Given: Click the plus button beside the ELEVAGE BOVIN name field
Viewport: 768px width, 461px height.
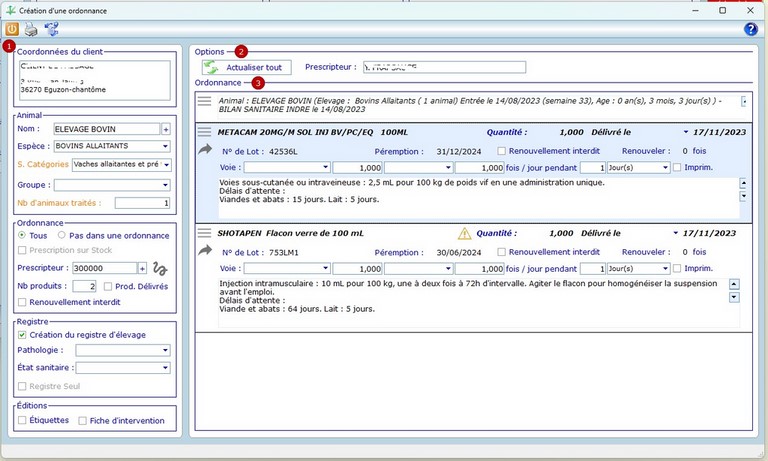Looking at the screenshot, I should click(166, 129).
